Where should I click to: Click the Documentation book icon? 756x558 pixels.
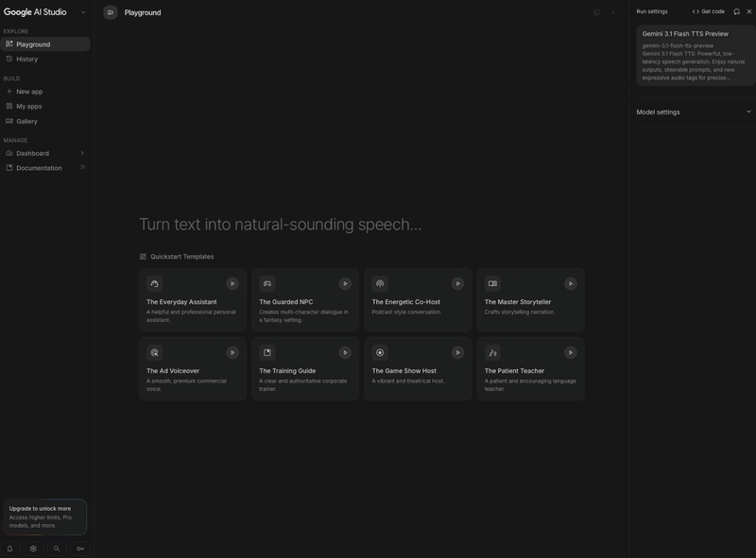tap(9, 168)
